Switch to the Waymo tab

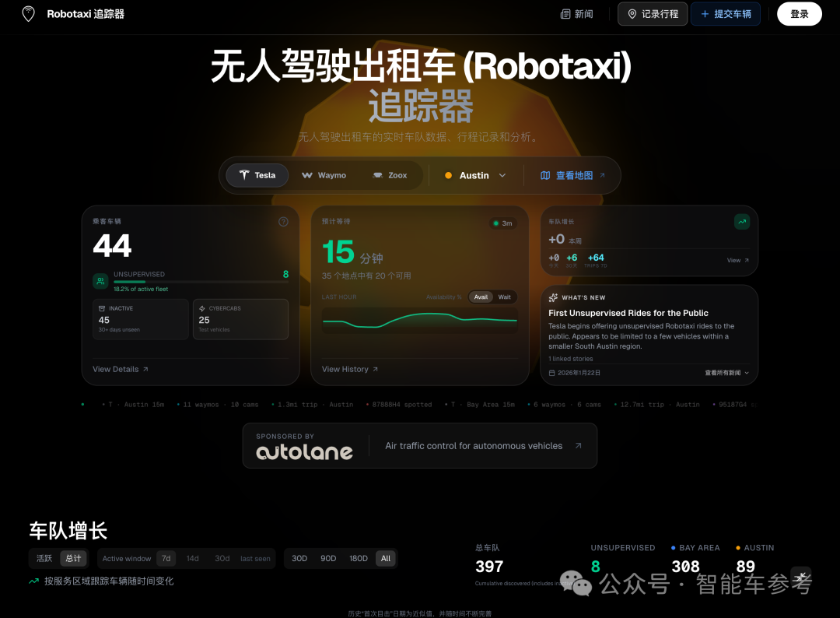pyautogui.click(x=324, y=176)
